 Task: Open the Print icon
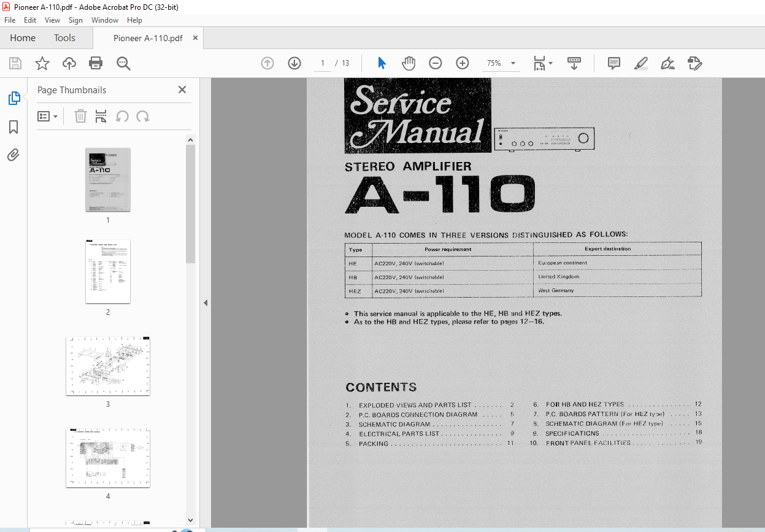tap(96, 63)
